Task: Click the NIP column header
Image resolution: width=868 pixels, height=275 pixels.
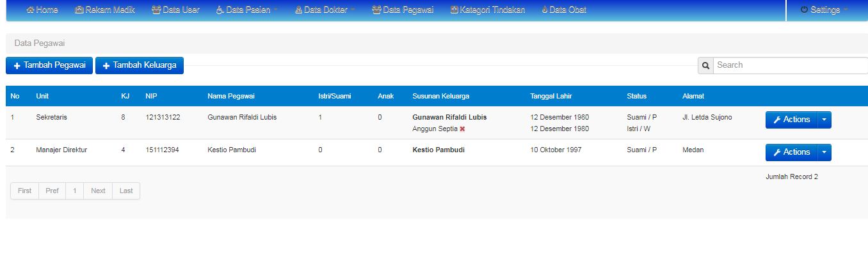Action: point(151,96)
